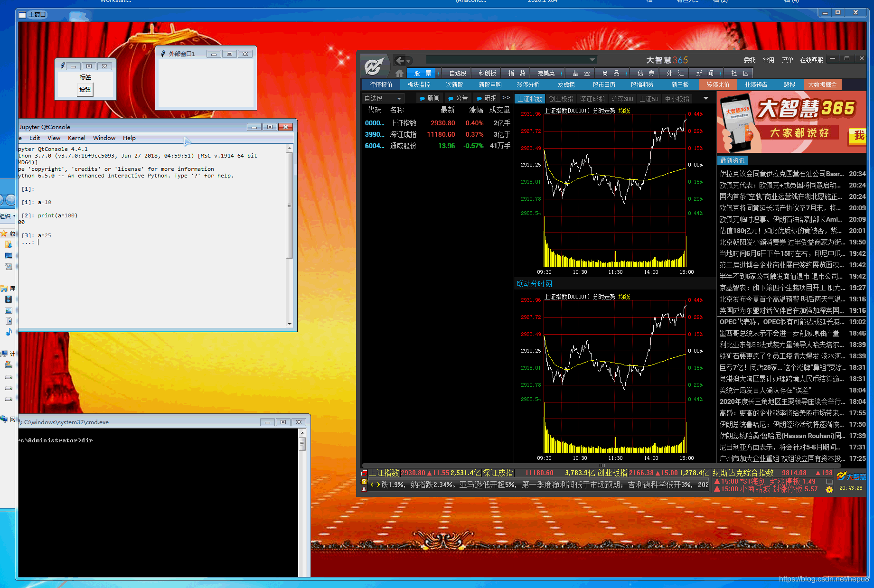This screenshot has width=874, height=588.
Task: Click 纳斯达克综合指数 in status bar
Action: 743,473
